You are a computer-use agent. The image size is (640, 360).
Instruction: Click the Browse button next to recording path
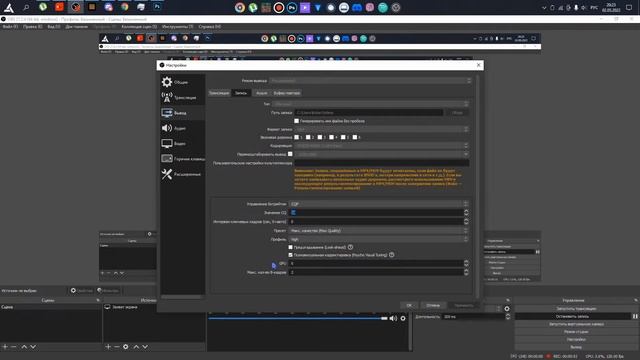(457, 112)
